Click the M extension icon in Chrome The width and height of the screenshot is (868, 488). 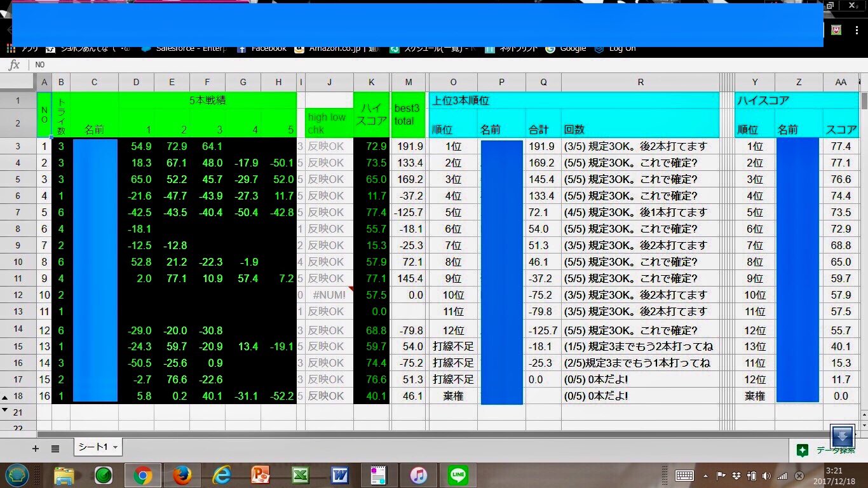tap(837, 30)
